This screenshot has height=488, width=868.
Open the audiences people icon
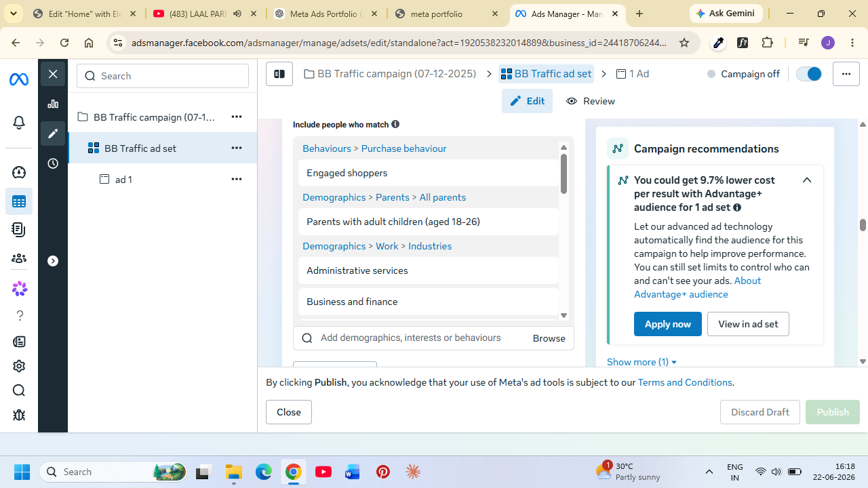19,258
